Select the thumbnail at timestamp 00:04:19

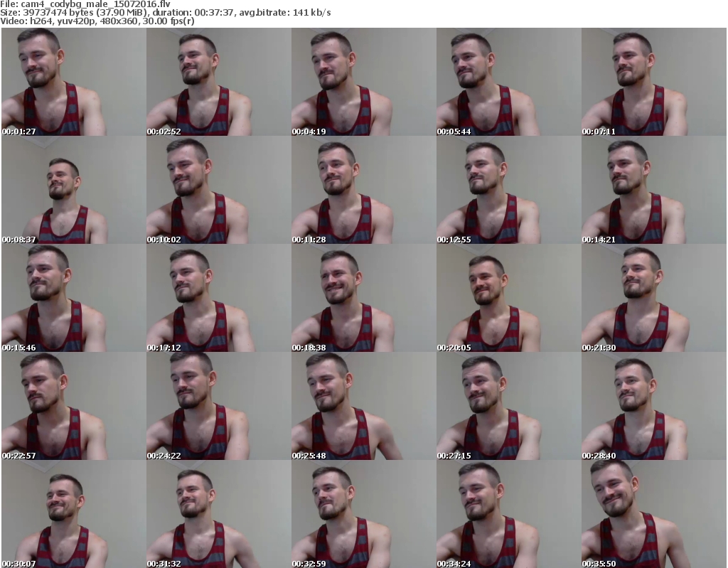(363, 82)
